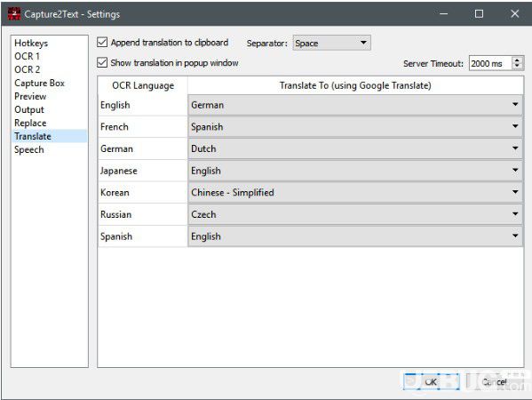
Task: Minimize the Settings window
Action: (x=443, y=14)
